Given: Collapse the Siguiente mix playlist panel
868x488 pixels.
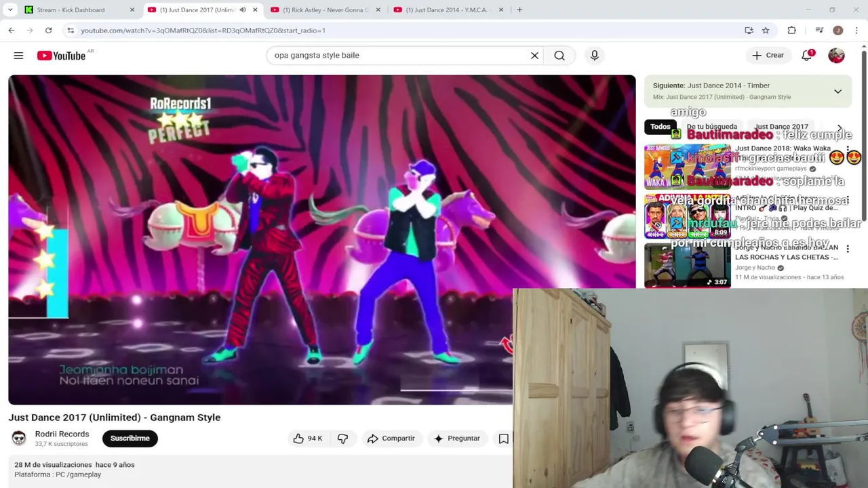Looking at the screenshot, I should point(837,91).
